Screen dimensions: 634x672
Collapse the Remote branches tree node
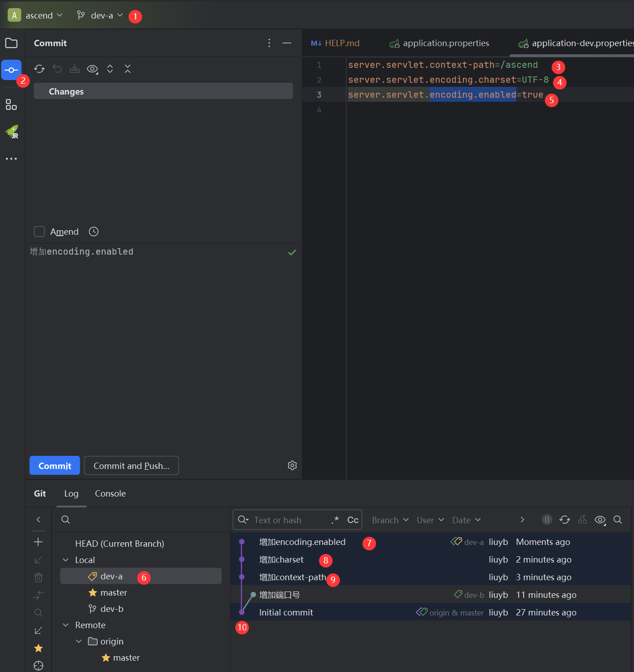[x=66, y=625]
